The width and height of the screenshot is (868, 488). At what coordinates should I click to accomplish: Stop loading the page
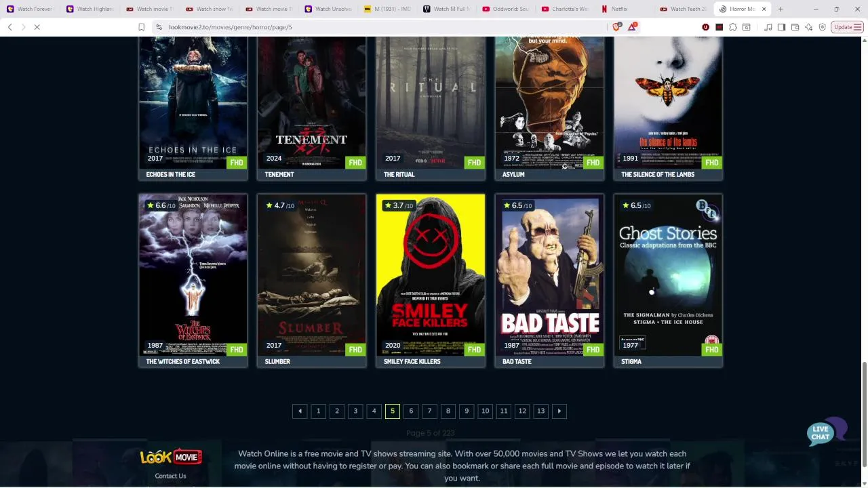37,27
